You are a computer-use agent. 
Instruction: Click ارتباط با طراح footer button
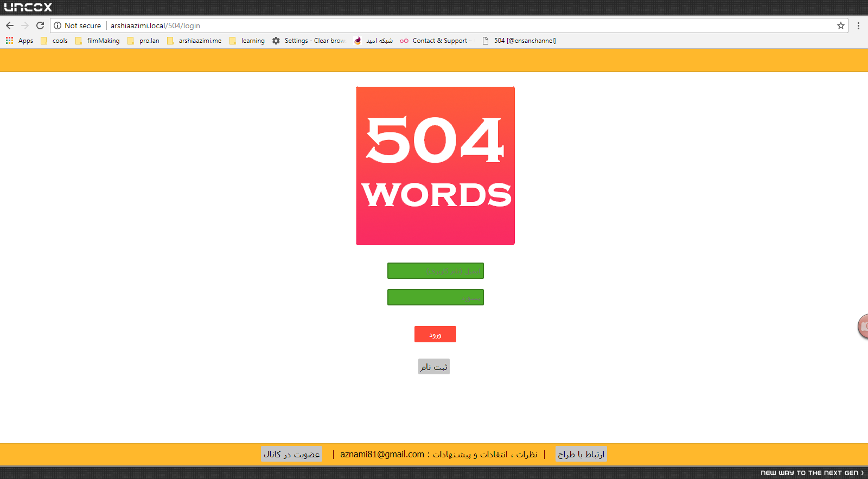click(x=581, y=454)
